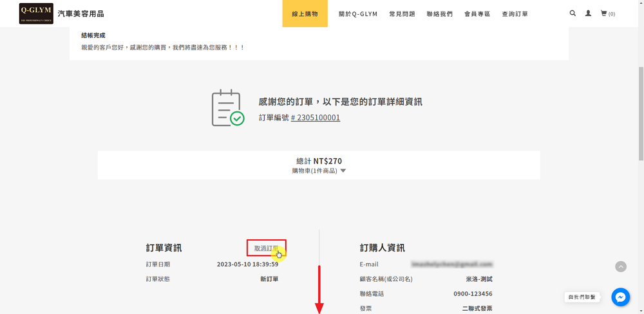Image resolution: width=644 pixels, height=314 pixels.
Task: Select the 線上購物 menu tab
Action: click(x=305, y=14)
